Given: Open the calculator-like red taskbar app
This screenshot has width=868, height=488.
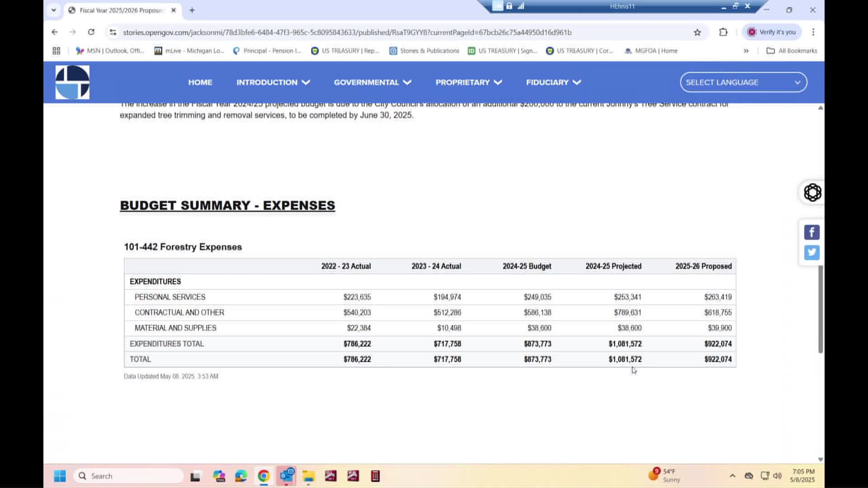Looking at the screenshot, I should point(375,476).
